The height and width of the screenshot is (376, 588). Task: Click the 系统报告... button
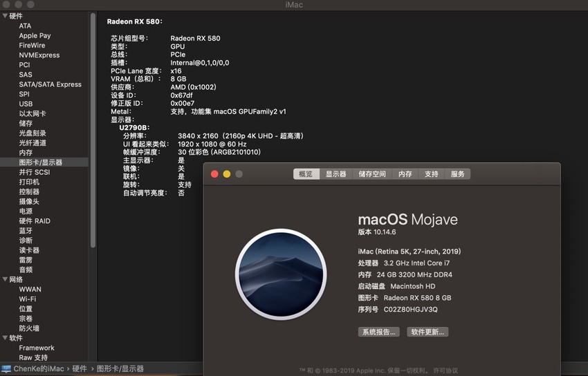pos(379,332)
